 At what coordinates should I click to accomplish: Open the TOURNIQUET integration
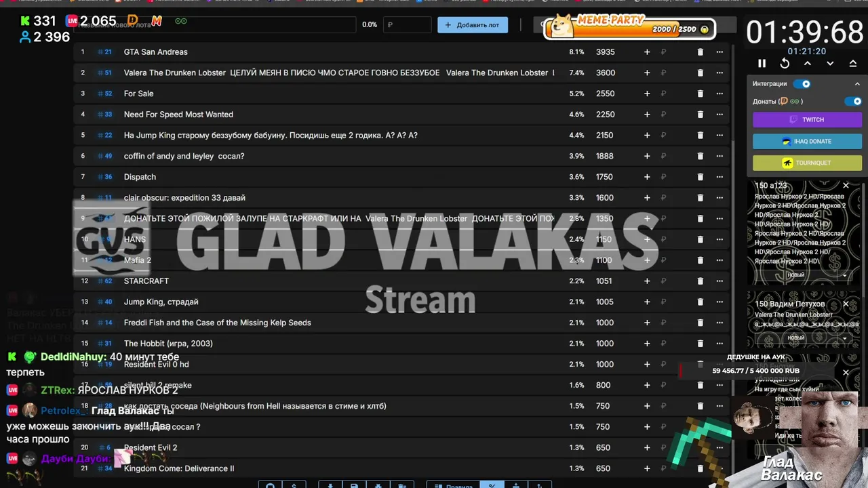[807, 163]
